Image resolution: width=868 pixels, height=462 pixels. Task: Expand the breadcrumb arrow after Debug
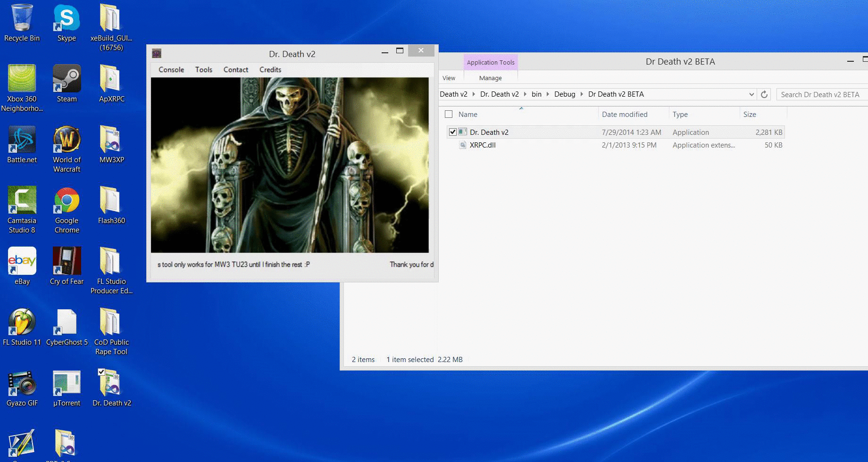pyautogui.click(x=582, y=94)
